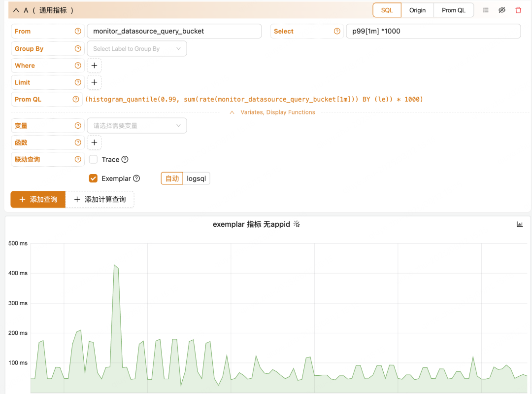Add a Limit with the plus button
This screenshot has height=394, width=532.
coord(94,82)
